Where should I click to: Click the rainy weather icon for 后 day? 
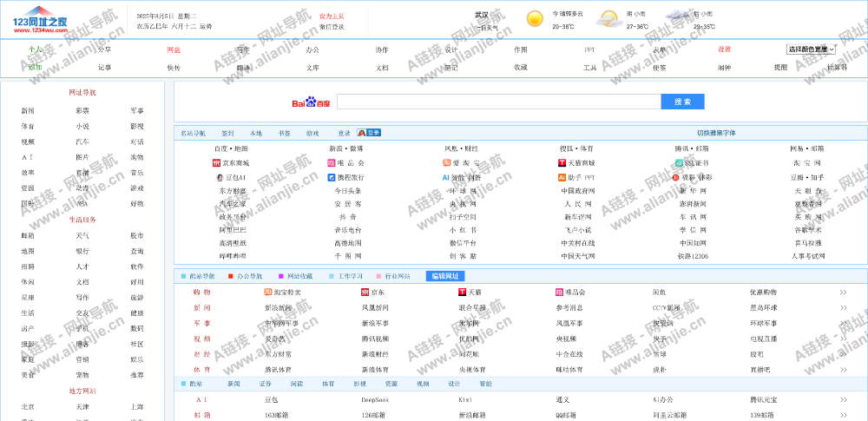coord(678,17)
